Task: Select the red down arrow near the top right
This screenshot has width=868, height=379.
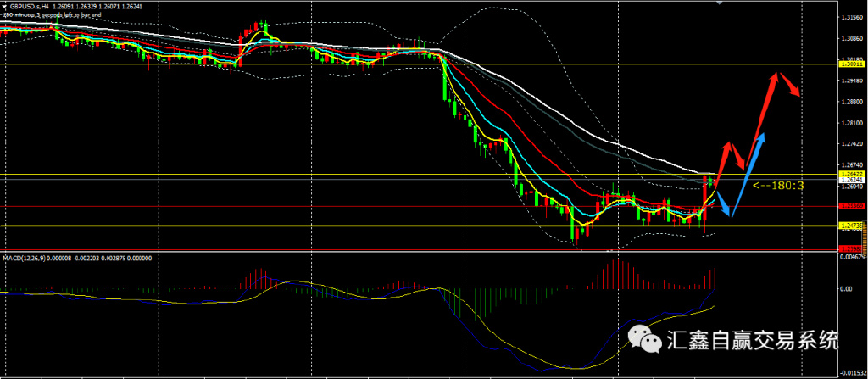Action: [x=789, y=85]
